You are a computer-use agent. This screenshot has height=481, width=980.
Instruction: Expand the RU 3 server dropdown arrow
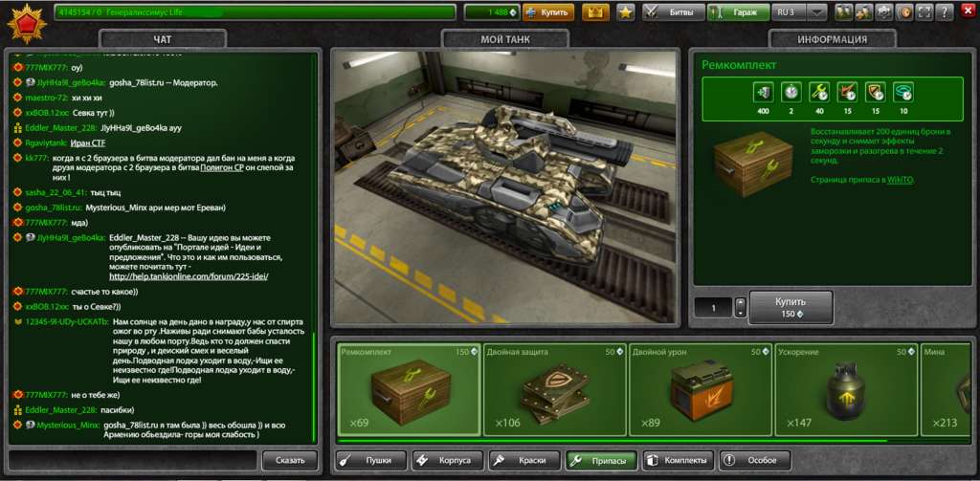(x=816, y=11)
